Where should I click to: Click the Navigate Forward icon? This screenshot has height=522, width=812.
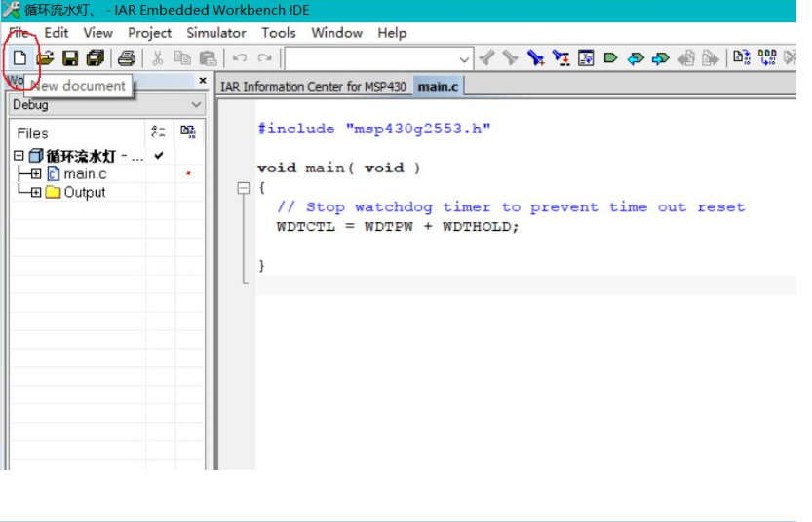click(711, 58)
